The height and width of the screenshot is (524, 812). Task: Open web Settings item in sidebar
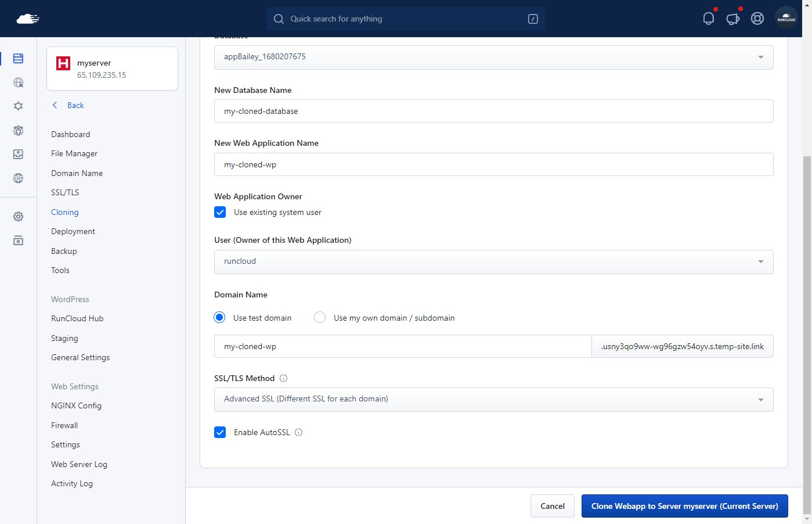coord(66,444)
